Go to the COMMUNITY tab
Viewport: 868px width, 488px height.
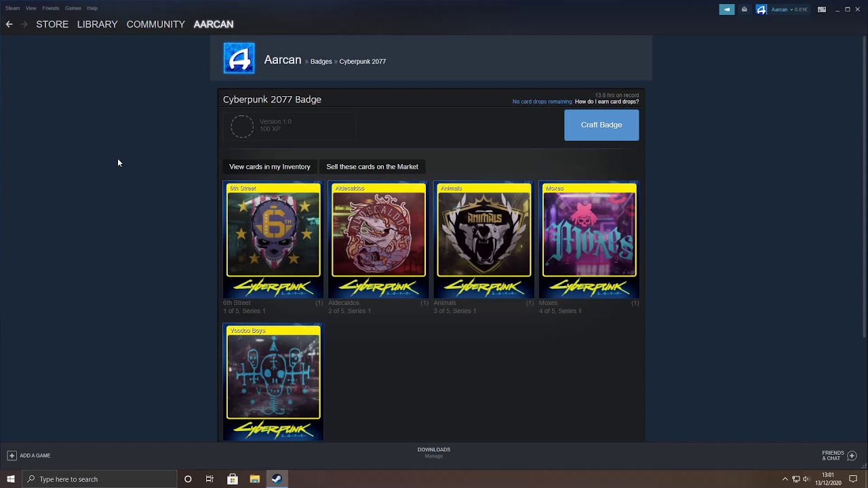[155, 24]
